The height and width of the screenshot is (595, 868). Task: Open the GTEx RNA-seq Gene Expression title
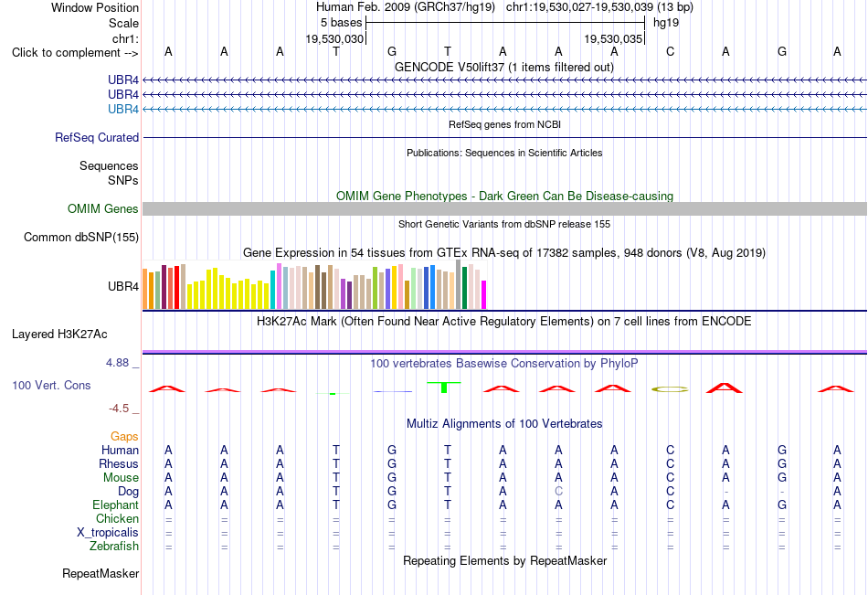[504, 252]
